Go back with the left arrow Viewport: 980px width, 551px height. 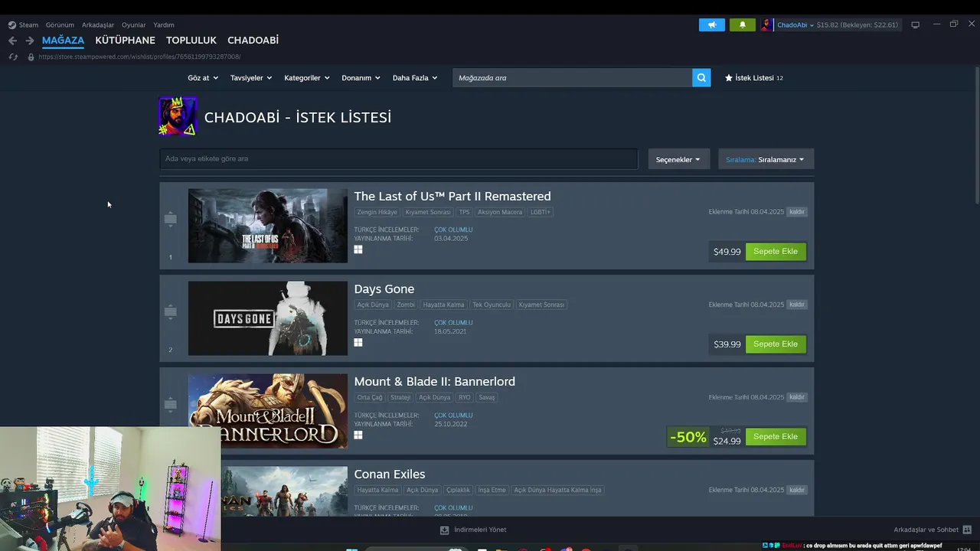[x=12, y=41]
